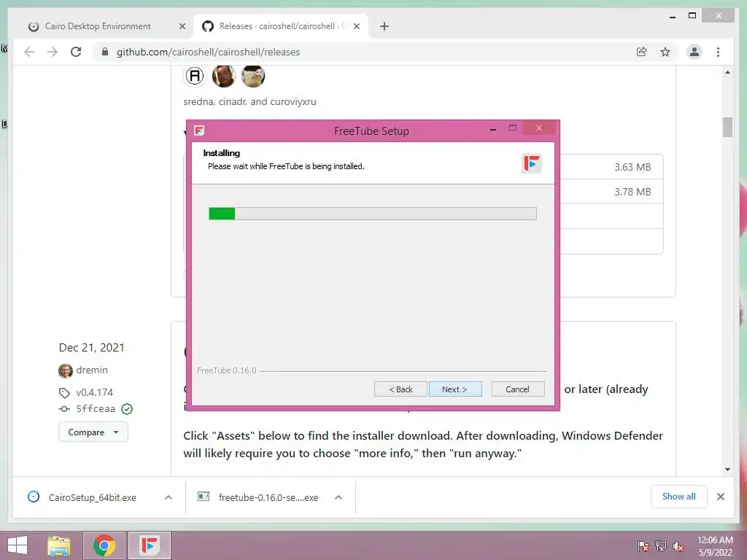Click the tag icon beside v0.4.174
The width and height of the screenshot is (747, 560).
pyautogui.click(x=64, y=393)
